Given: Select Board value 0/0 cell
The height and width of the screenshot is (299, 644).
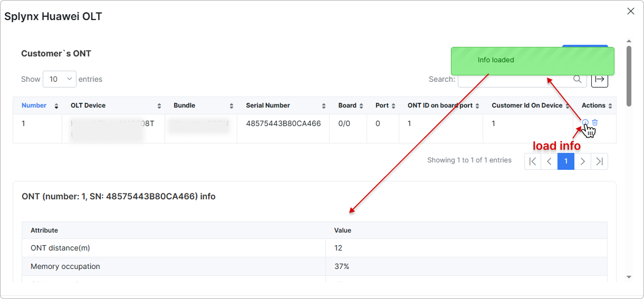Looking at the screenshot, I should [x=348, y=129].
